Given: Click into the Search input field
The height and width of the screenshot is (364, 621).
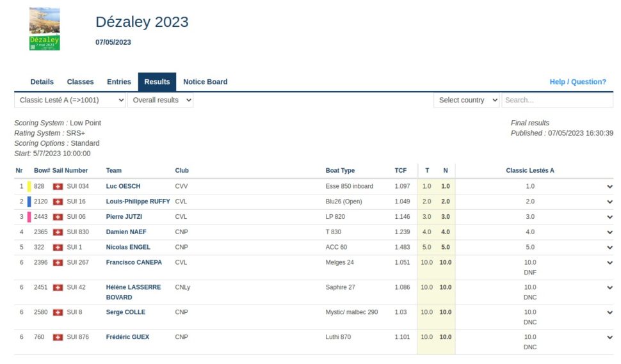Looking at the screenshot, I should point(557,100).
